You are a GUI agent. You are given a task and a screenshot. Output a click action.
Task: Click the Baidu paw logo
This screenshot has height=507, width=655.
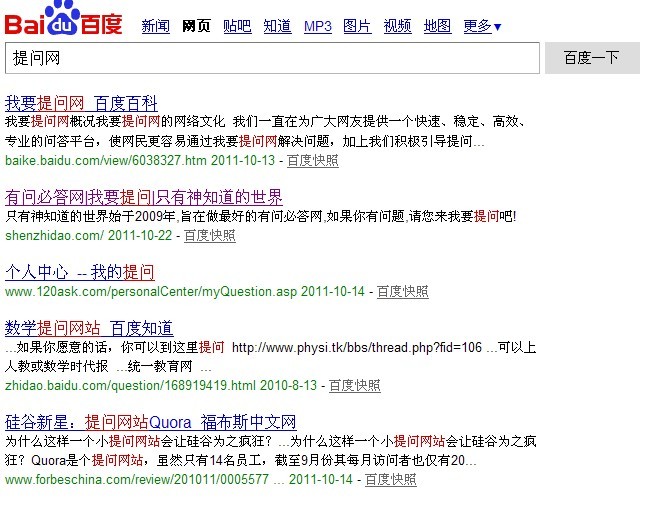pos(63,18)
